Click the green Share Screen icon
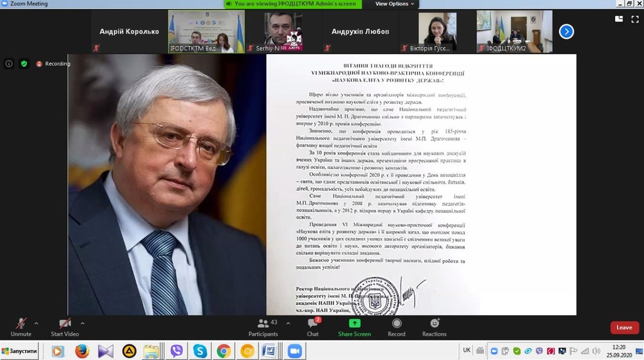The width and height of the screenshot is (644, 360). [x=354, y=324]
